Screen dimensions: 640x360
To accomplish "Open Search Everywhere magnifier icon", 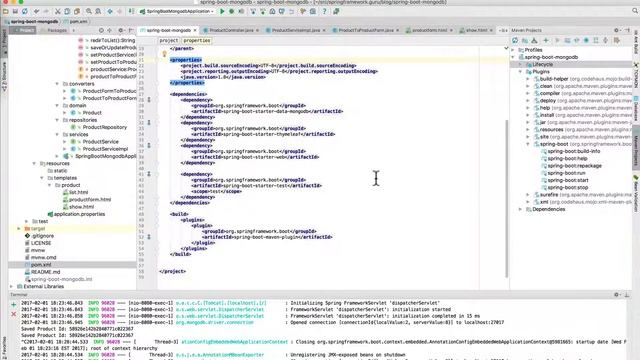I will click(635, 11).
